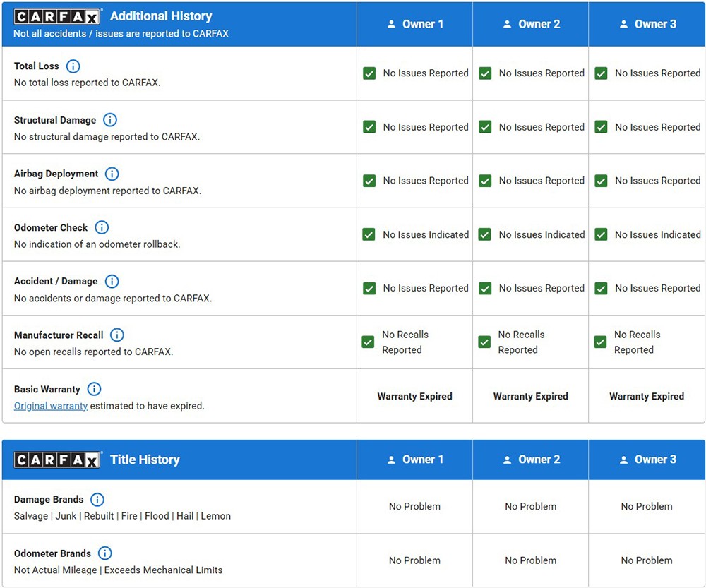This screenshot has width=706, height=588.
Task: Open the Original warranty link
Action: pyautogui.click(x=51, y=406)
